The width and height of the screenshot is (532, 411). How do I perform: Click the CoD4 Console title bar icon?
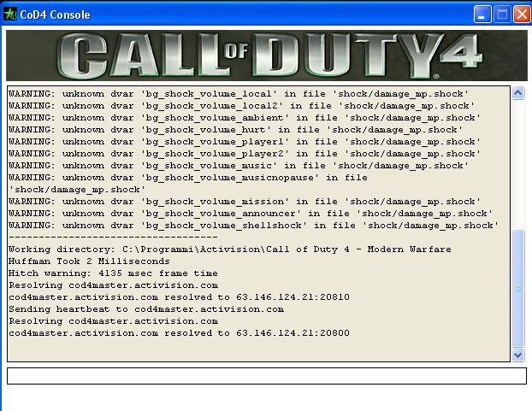coord(10,15)
